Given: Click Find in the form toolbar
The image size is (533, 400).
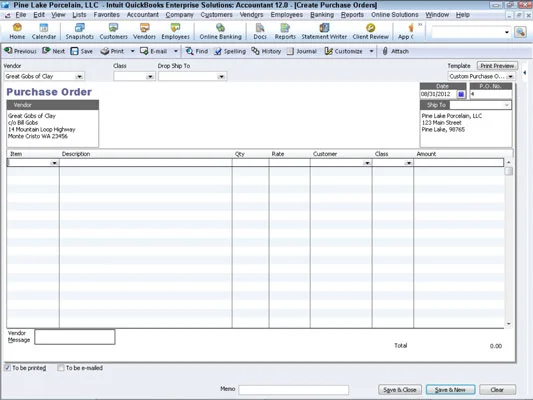Looking at the screenshot, I should pos(197,51).
